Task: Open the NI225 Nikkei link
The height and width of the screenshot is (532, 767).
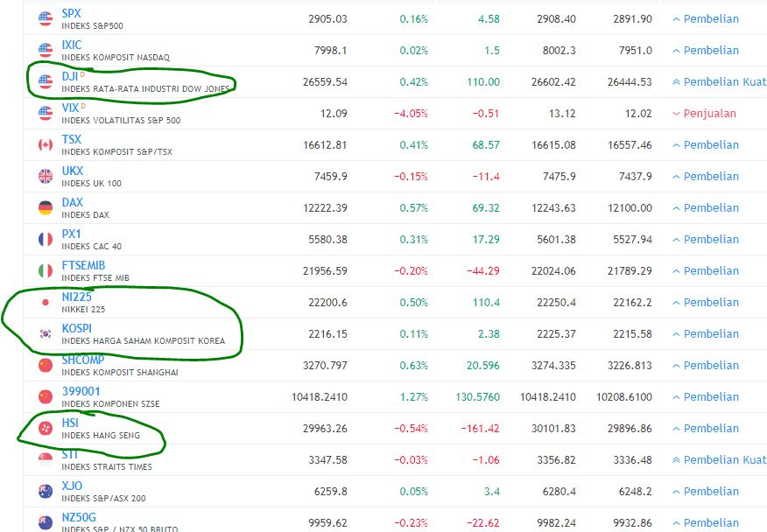Action: (x=76, y=297)
